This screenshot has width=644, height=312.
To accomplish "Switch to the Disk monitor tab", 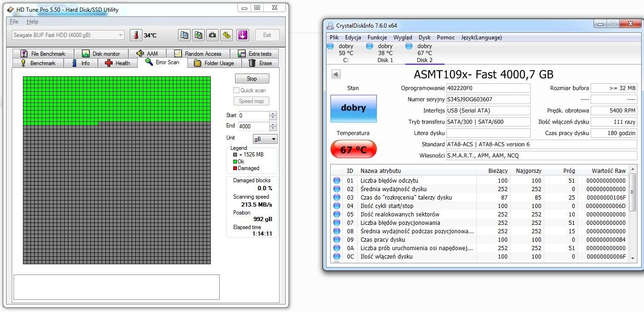I will pyautogui.click(x=101, y=53).
